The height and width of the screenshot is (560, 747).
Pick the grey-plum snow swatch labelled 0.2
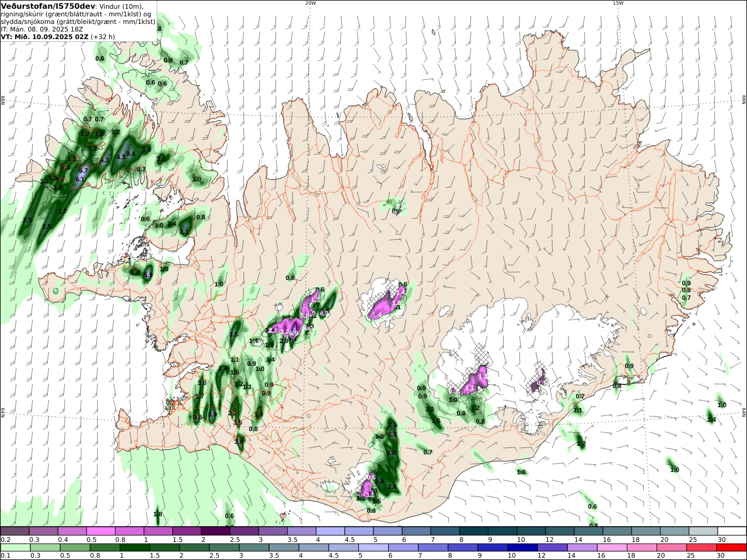pos(15,531)
